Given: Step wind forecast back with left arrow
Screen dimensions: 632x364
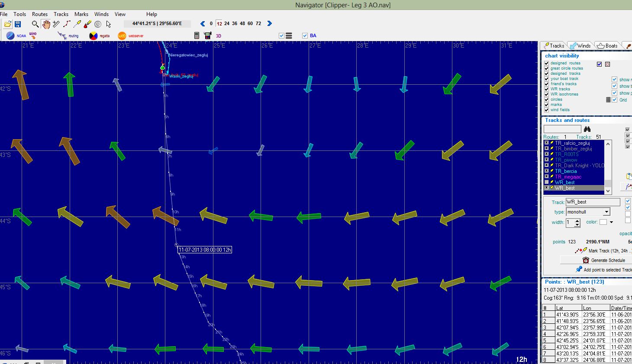Looking at the screenshot, I should point(203,23).
